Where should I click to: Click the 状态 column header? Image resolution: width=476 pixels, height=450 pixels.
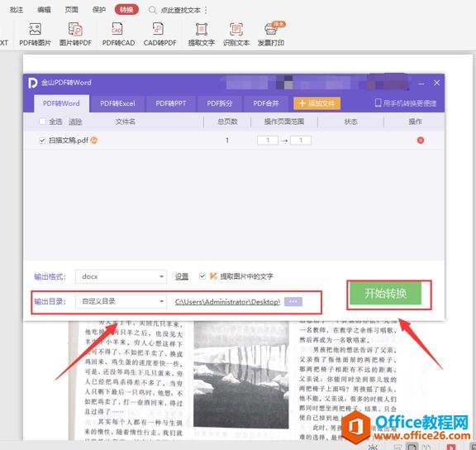tap(350, 122)
